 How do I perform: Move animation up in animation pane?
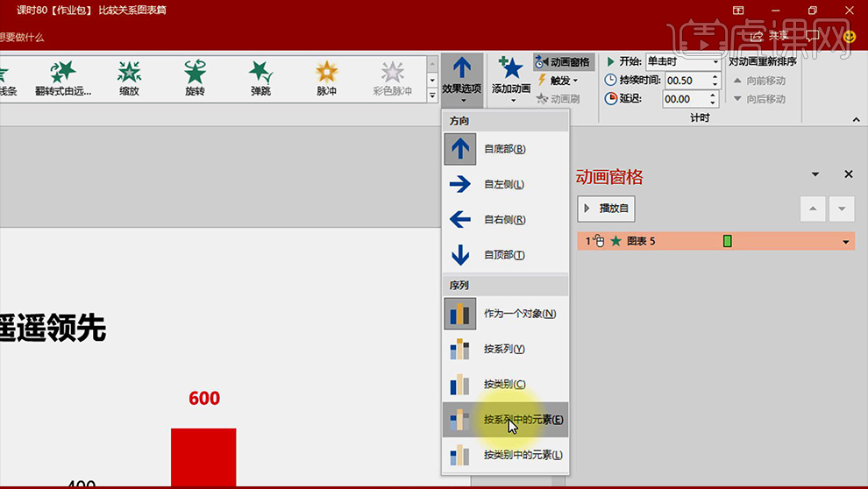coord(813,209)
